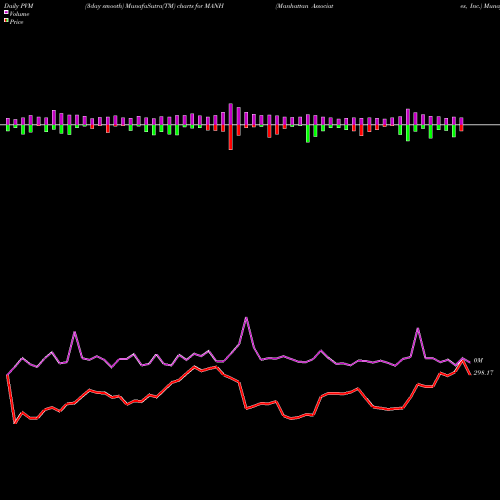
Task: Select the 'Volume' legend label
Action: pyautogui.click(x=19, y=14)
